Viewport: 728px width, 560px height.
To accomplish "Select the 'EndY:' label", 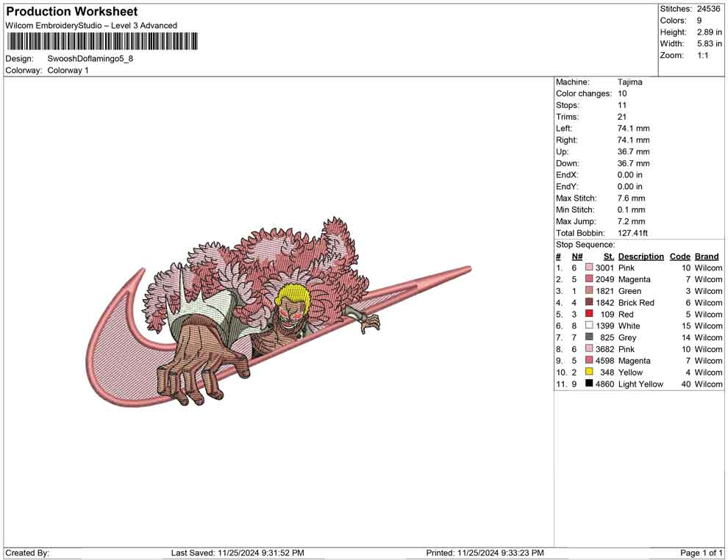I will coord(566,187).
